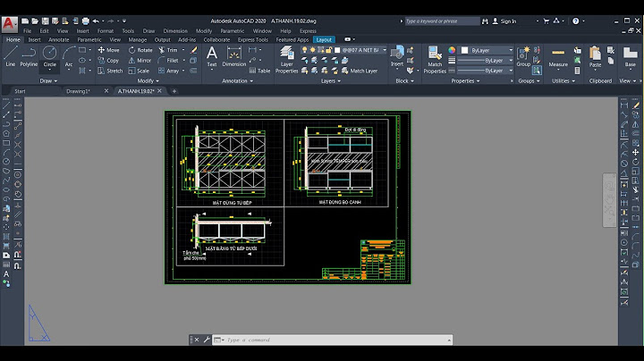Click the Move tool in Modify panel
644x361 pixels.
pos(109,50)
